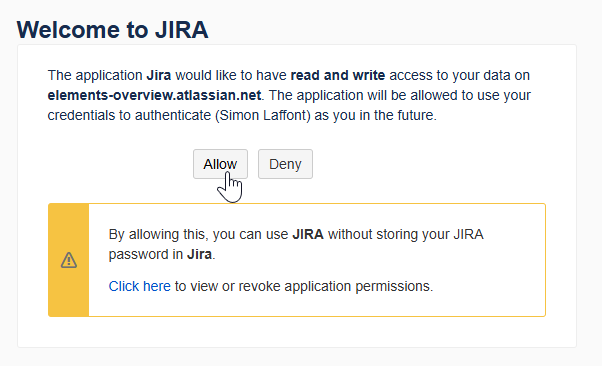Image resolution: width=602 pixels, height=366 pixels.
Task: Open the 'Click here' permissions link
Action: point(139,286)
